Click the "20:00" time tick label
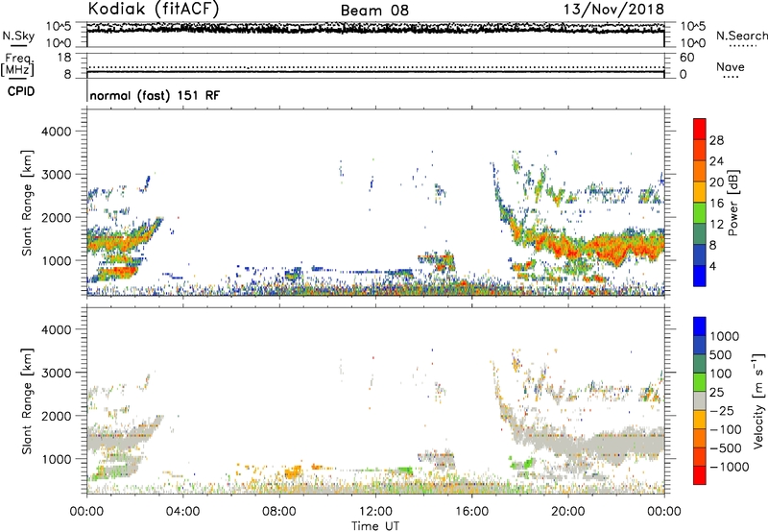The width and height of the screenshot is (768, 532). [x=567, y=512]
